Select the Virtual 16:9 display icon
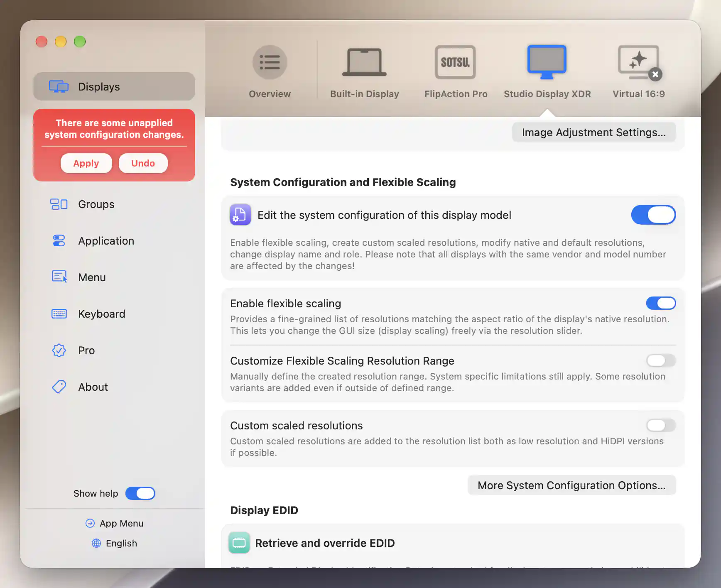 point(638,62)
